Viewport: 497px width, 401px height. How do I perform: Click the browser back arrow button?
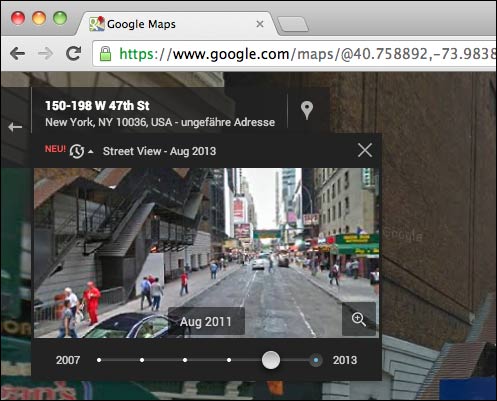pos(17,53)
